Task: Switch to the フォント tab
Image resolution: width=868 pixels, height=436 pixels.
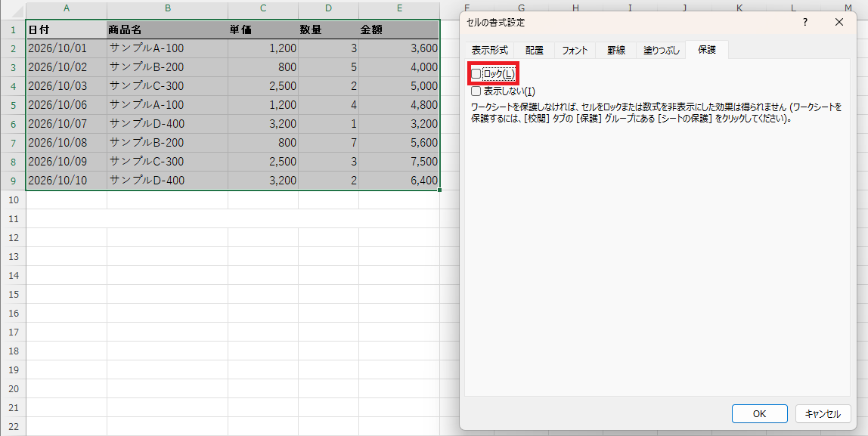Action: [x=575, y=50]
